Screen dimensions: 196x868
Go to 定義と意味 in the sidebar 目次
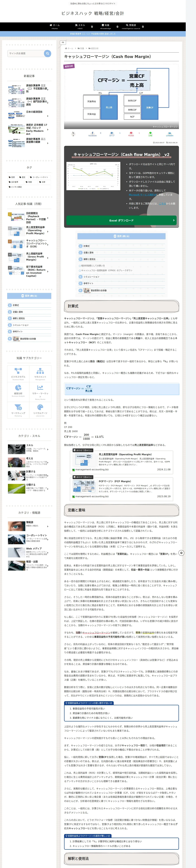[18, 312]
